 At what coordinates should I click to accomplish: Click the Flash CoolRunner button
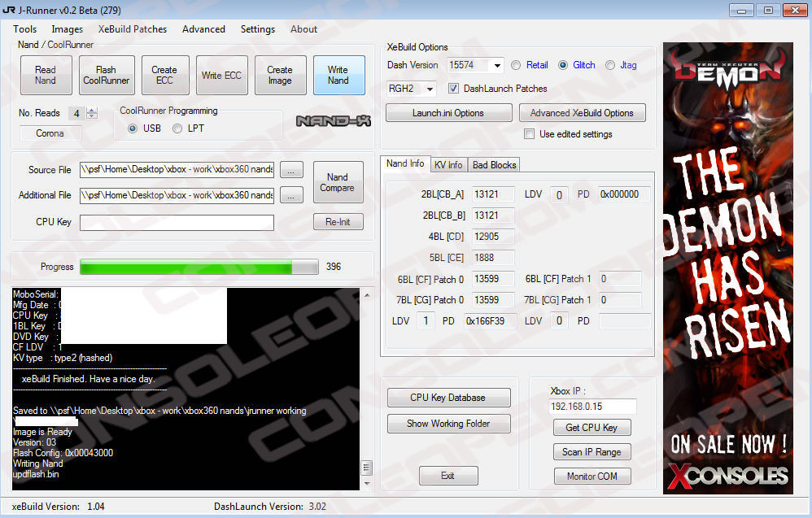(106, 75)
